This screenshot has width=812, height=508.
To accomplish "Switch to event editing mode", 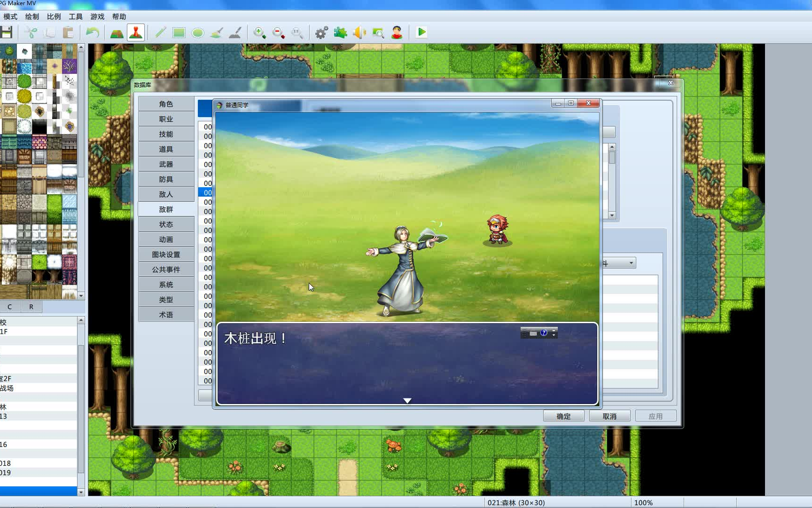I will click(x=135, y=32).
